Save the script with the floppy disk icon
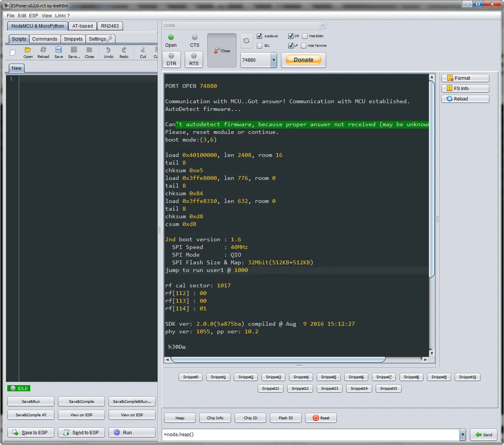Screen dimensions: 504x445 pos(59,50)
